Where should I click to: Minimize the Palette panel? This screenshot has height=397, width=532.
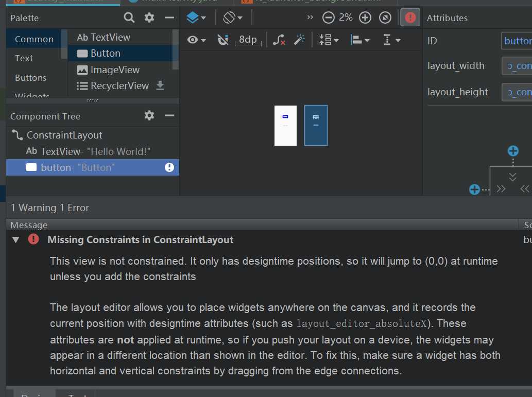pos(169,18)
